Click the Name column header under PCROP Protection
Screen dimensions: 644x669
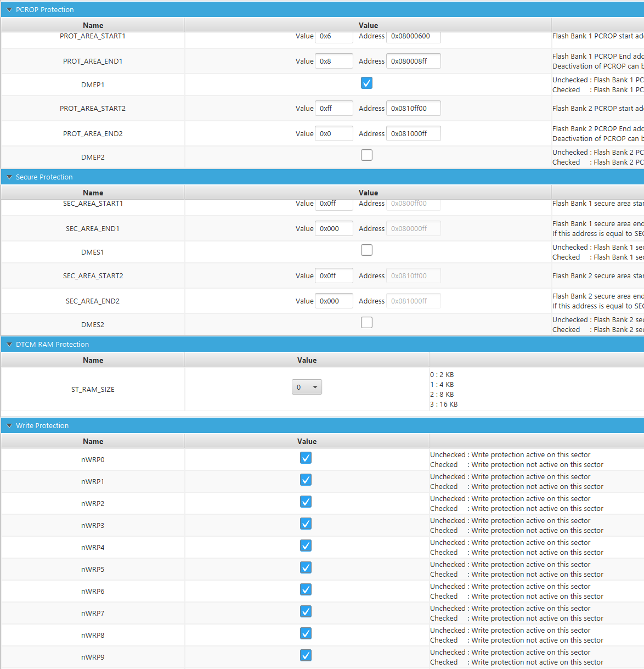point(93,25)
